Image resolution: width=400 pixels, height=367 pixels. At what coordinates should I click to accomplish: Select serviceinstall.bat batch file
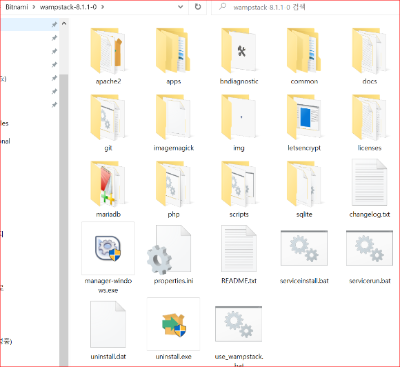click(x=304, y=257)
